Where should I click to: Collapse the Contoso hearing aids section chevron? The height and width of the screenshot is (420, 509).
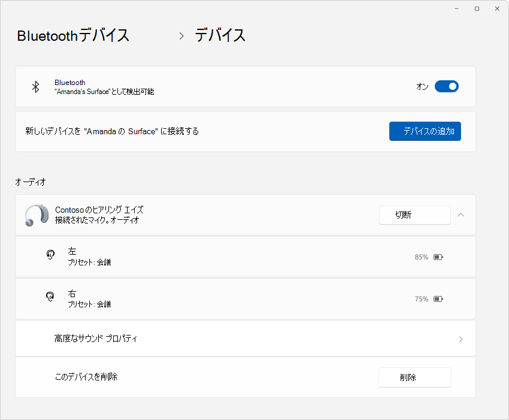point(460,214)
